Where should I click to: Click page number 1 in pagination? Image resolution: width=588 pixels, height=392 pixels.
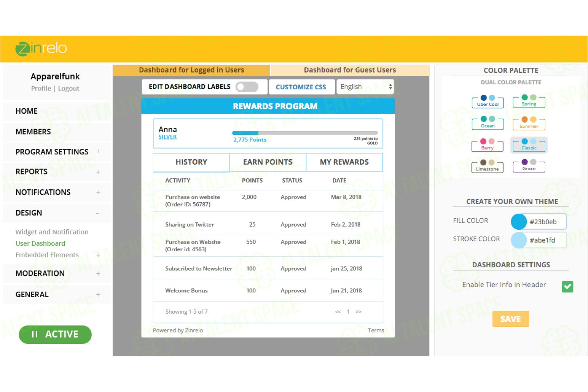(348, 312)
